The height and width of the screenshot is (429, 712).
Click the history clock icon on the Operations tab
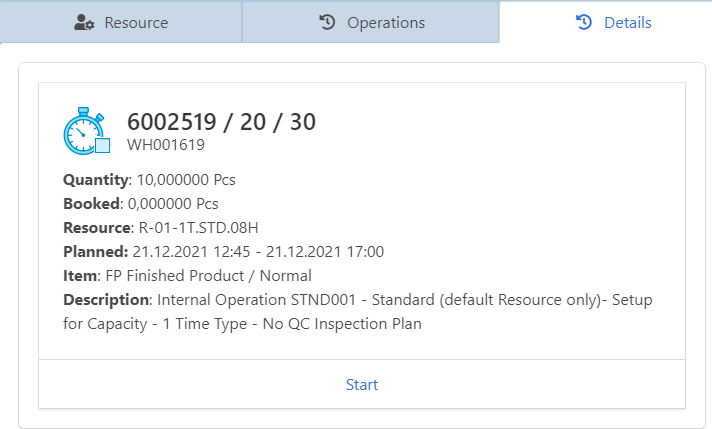(327, 22)
